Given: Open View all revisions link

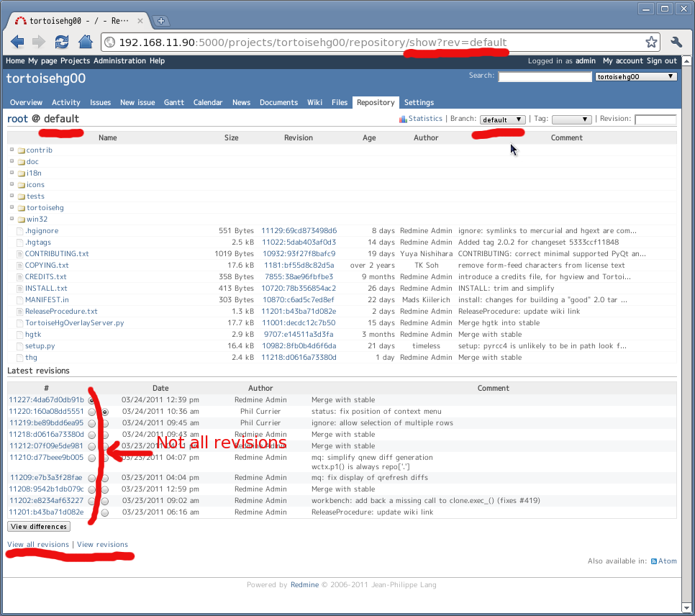Looking at the screenshot, I should click(38, 544).
